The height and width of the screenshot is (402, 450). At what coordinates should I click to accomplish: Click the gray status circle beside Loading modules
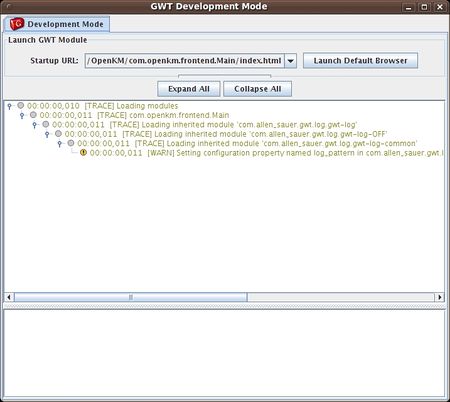click(21, 106)
